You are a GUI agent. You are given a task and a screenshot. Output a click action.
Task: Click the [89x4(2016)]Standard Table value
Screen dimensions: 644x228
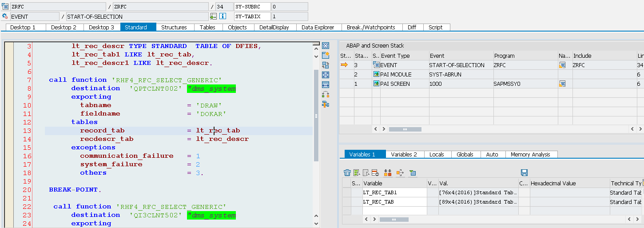click(x=478, y=202)
